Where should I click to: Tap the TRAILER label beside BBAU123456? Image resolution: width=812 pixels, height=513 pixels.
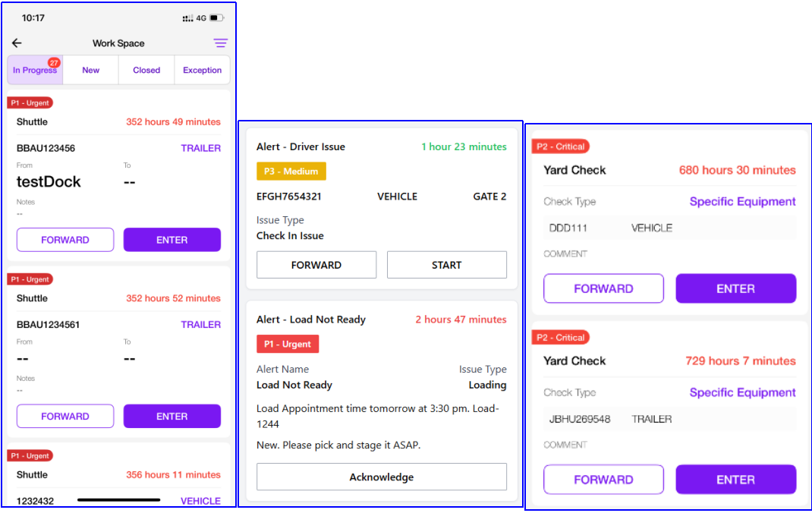(201, 148)
